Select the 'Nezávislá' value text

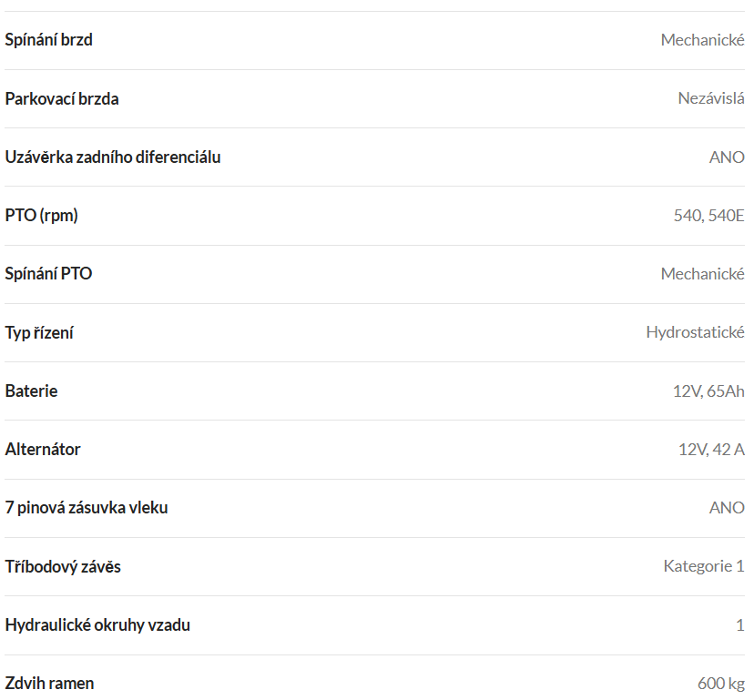[x=711, y=98]
